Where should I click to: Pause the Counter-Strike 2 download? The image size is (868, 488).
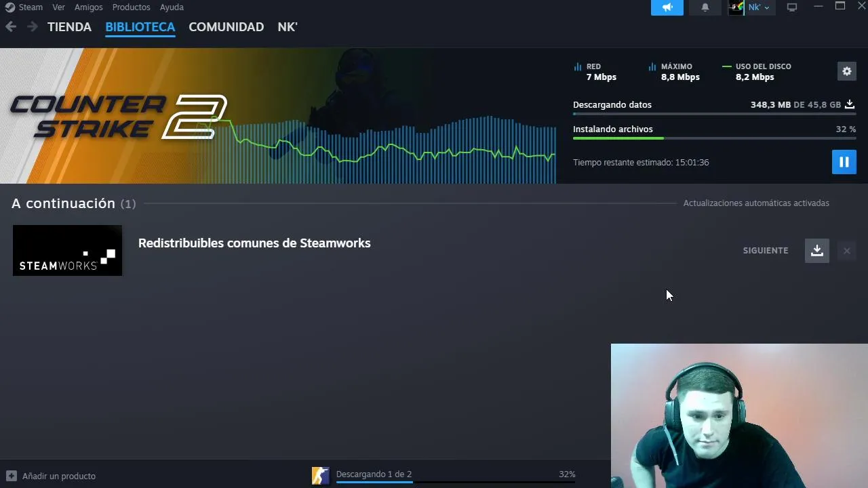coord(844,162)
